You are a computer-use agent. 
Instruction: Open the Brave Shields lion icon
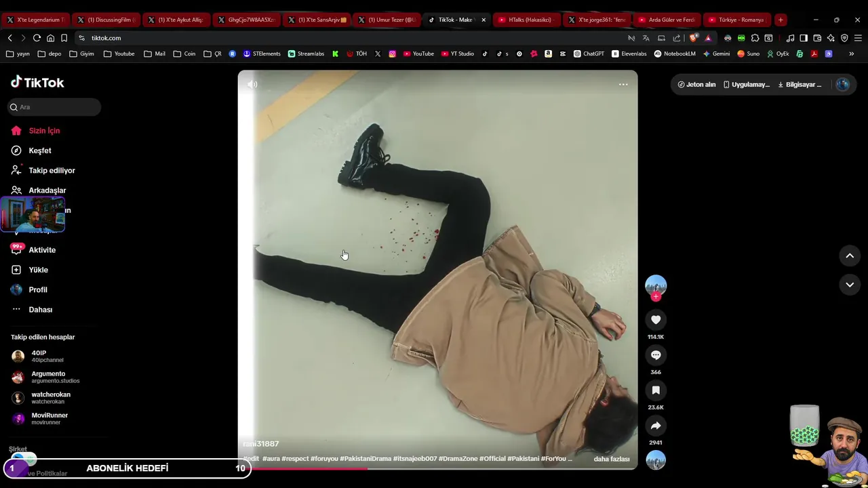pyautogui.click(x=693, y=38)
